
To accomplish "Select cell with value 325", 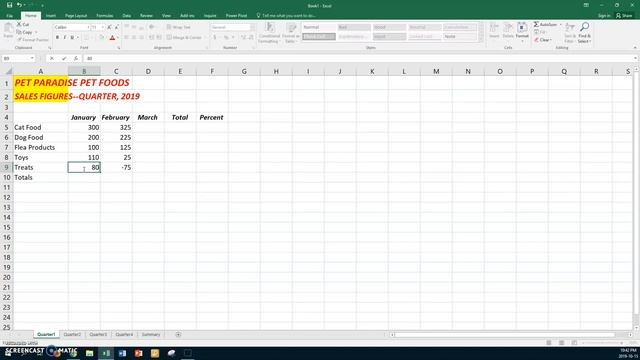I will [116, 127].
